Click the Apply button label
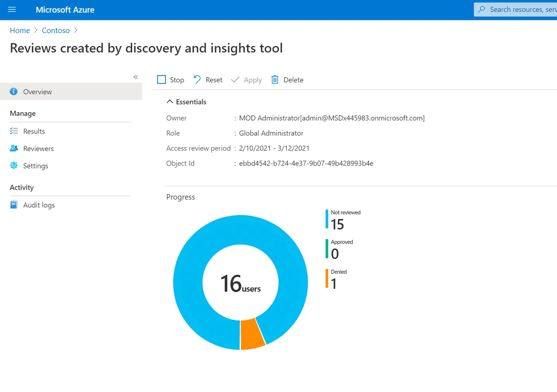The image size is (557, 392). pos(253,80)
